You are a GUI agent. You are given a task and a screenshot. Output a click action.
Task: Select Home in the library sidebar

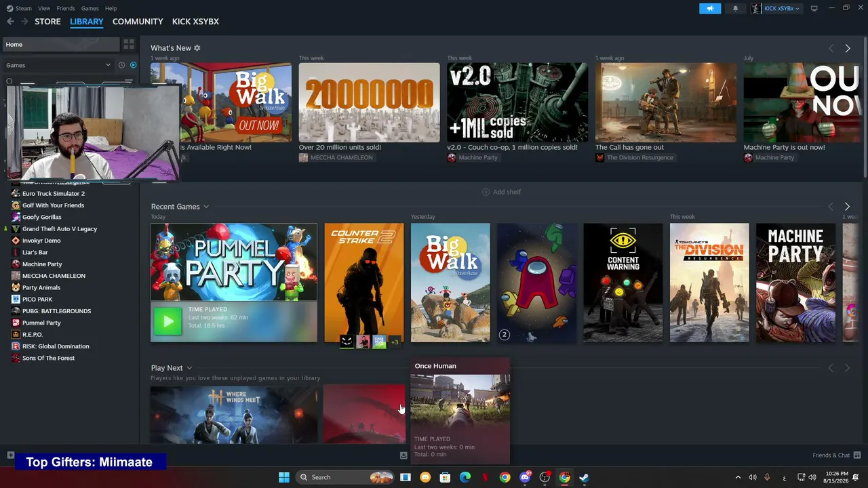tap(60, 44)
